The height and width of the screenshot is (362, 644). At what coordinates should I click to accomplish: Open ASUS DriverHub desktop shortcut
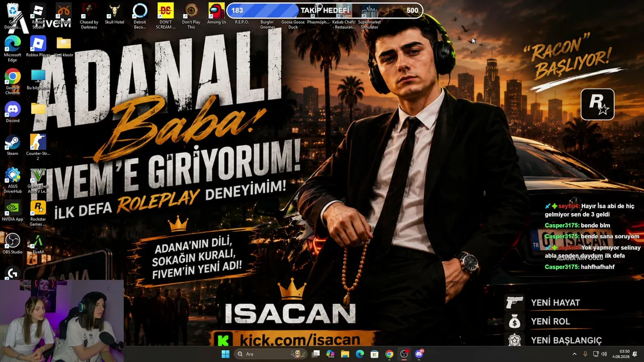point(13,180)
